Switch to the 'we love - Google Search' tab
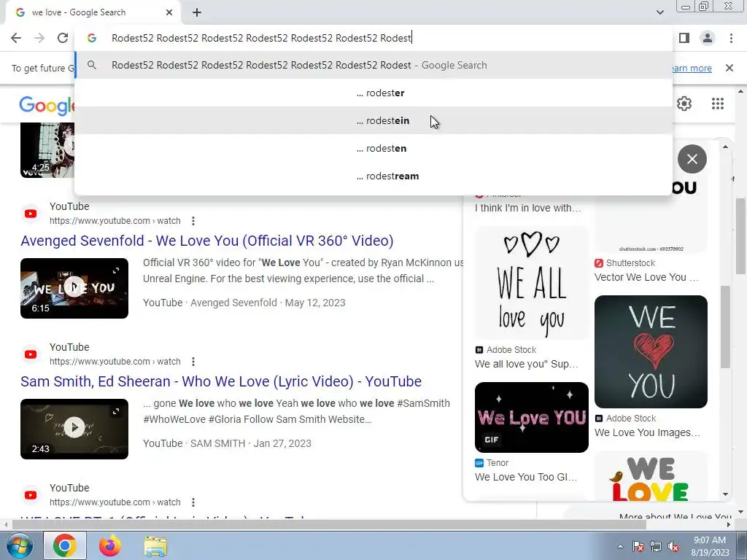The width and height of the screenshot is (747, 560). pyautogui.click(x=90, y=12)
